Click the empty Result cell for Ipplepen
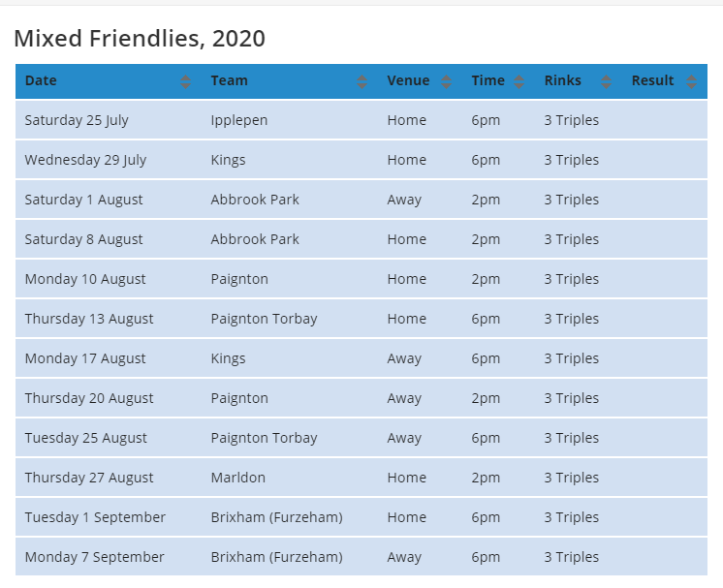 tap(664, 121)
